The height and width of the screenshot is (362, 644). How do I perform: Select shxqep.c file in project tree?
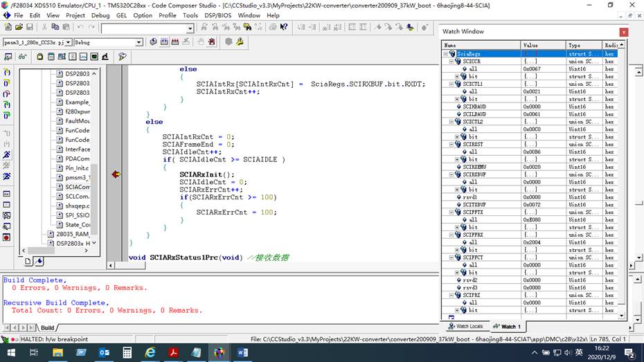(x=76, y=206)
